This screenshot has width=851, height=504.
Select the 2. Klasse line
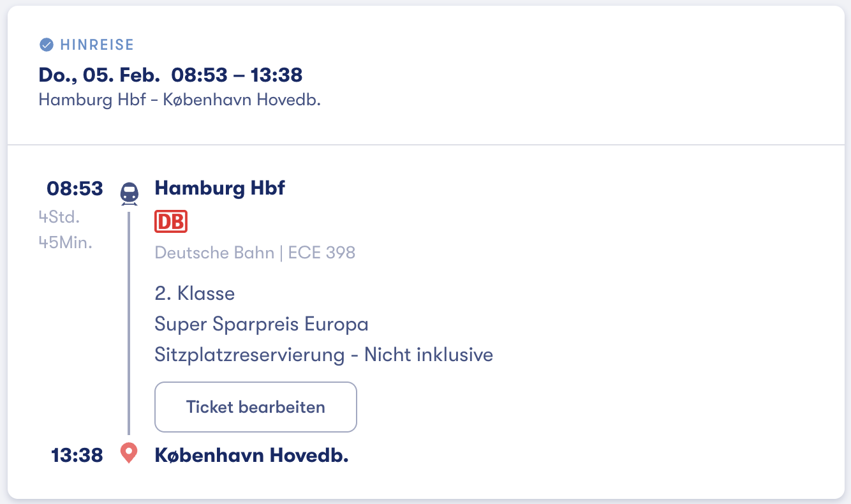pyautogui.click(x=195, y=293)
